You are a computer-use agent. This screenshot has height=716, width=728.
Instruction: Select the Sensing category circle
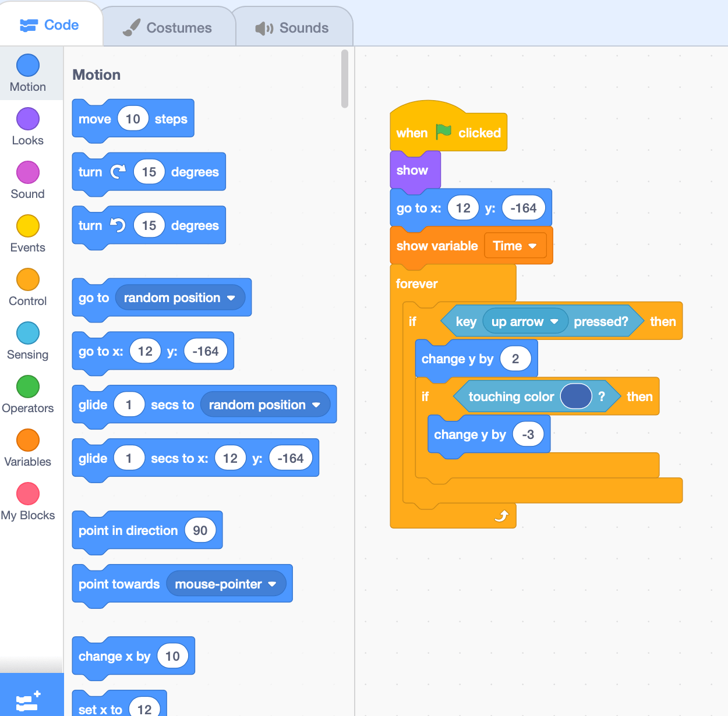point(28,333)
